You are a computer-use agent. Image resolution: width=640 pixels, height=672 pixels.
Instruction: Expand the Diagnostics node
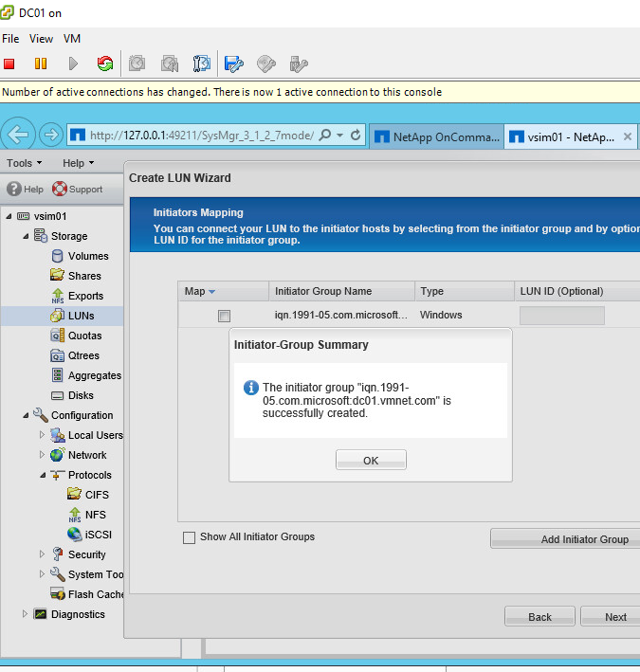pos(25,613)
